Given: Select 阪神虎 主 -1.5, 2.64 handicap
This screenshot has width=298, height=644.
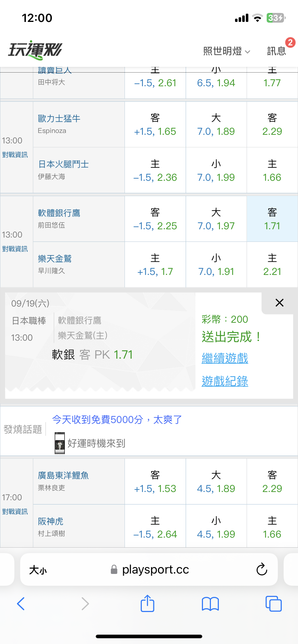Looking at the screenshot, I should click(155, 527).
